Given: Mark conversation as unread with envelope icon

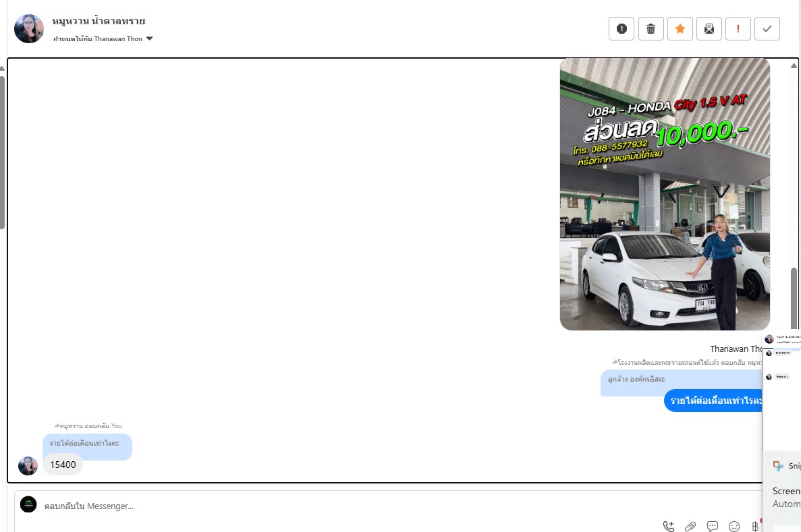Looking at the screenshot, I should (x=709, y=28).
